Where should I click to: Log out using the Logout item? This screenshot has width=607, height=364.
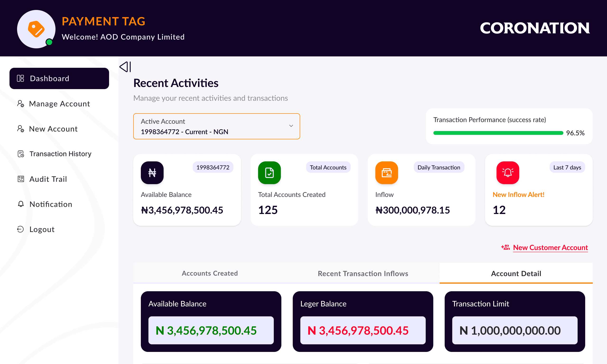click(42, 229)
